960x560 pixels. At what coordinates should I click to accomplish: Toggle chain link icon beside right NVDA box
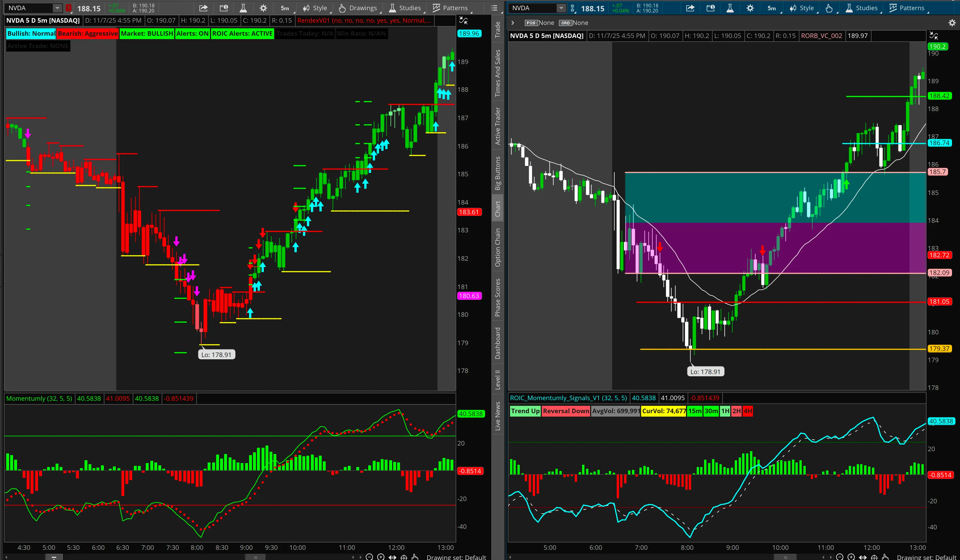pos(572,8)
